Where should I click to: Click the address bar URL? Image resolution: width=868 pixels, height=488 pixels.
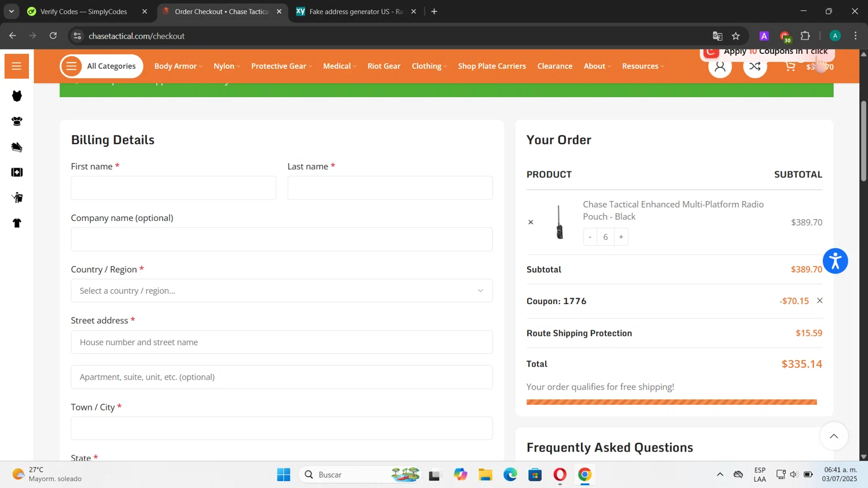[137, 36]
